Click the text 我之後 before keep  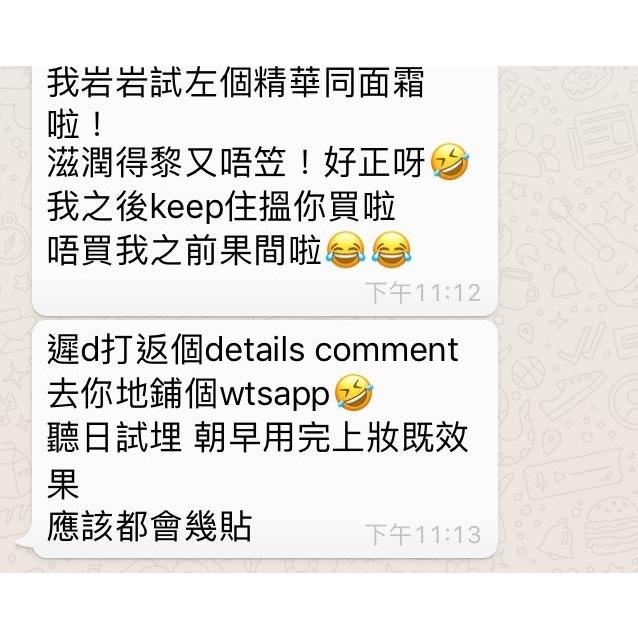[x=98, y=207]
